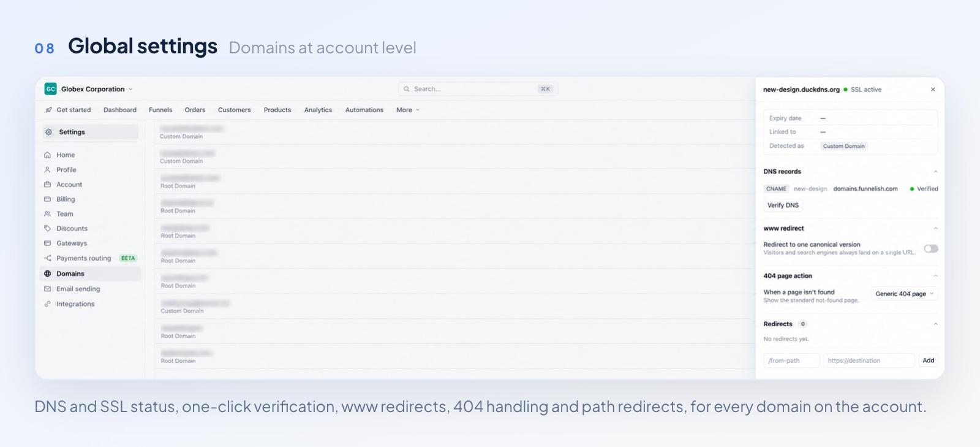Click the Add redirect button
This screenshot has height=447, width=980.
[929, 361]
